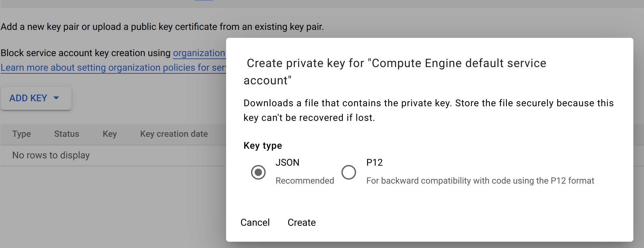Click the JSON option label text
Viewport: 644px width, 248px height.
[x=288, y=163]
